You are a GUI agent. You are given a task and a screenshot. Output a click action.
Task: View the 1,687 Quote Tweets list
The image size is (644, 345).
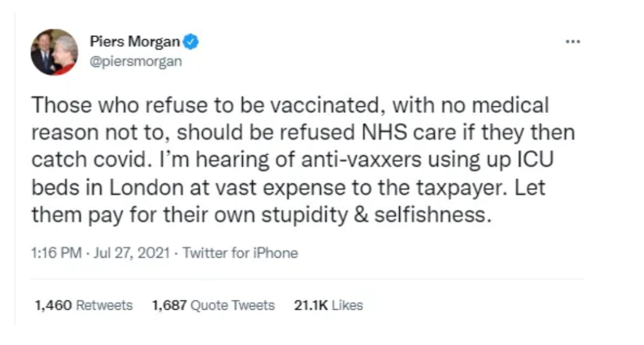[213, 305]
